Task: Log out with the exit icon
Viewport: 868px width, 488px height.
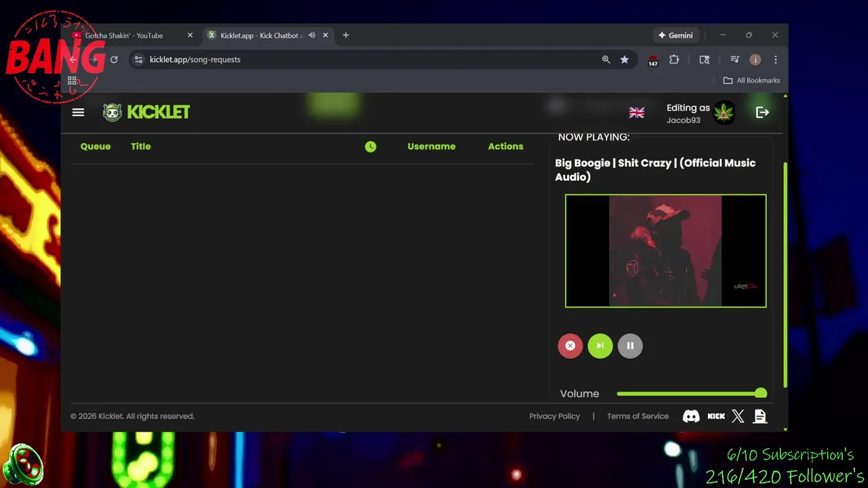Action: (x=762, y=113)
